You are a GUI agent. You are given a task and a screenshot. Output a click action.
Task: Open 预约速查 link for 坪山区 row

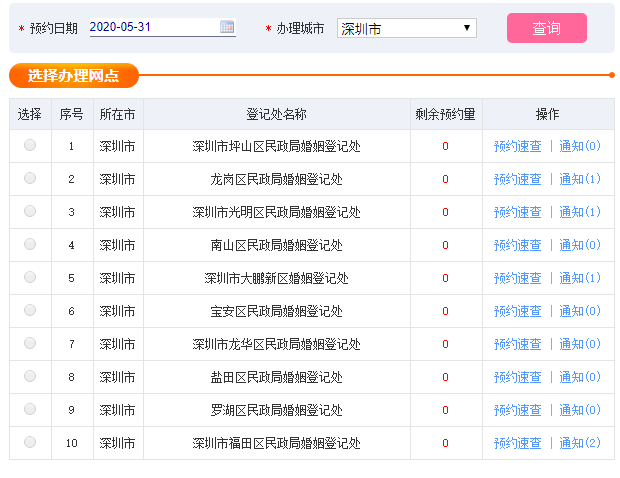click(517, 146)
